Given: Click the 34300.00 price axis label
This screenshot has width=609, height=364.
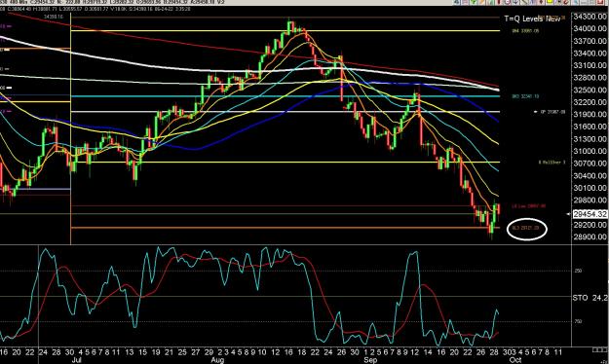Looking at the screenshot, I should (x=590, y=17).
